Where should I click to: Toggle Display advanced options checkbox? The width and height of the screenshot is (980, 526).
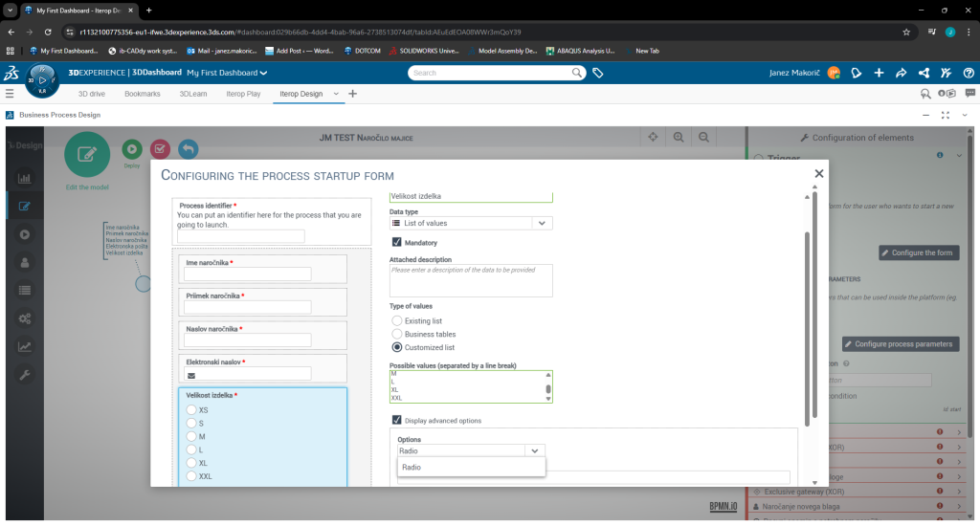click(397, 421)
